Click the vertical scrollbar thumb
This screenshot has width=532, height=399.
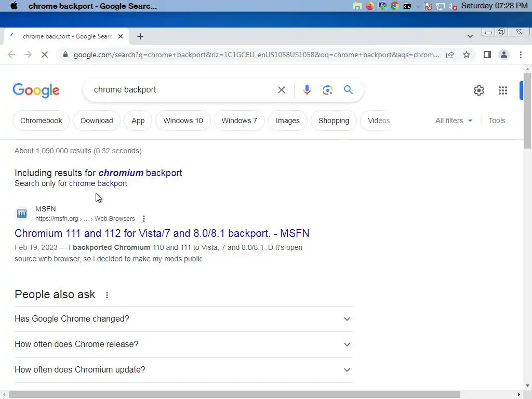(527, 111)
